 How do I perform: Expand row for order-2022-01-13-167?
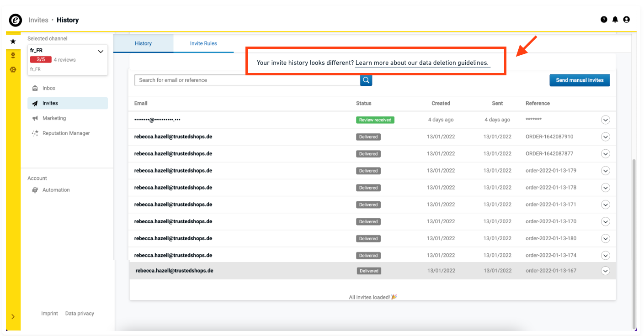[x=605, y=271]
